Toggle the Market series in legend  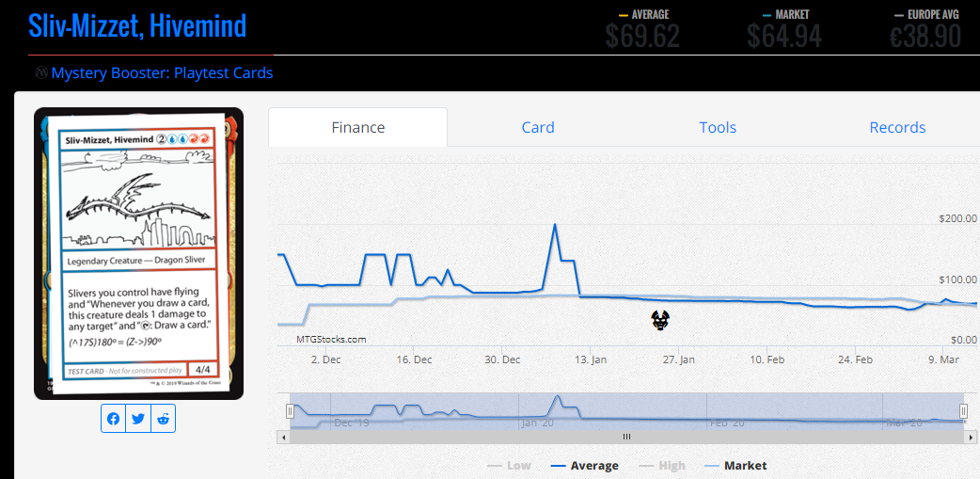(735, 465)
